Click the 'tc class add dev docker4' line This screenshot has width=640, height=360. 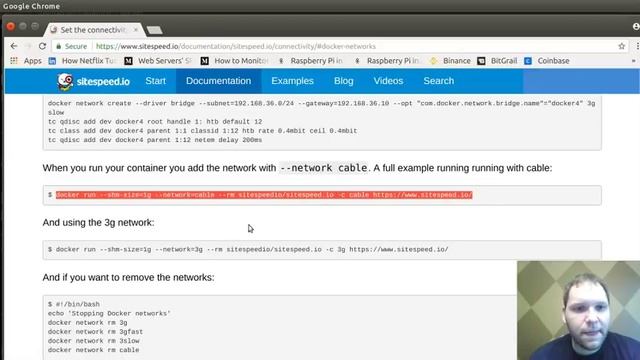(x=202, y=131)
